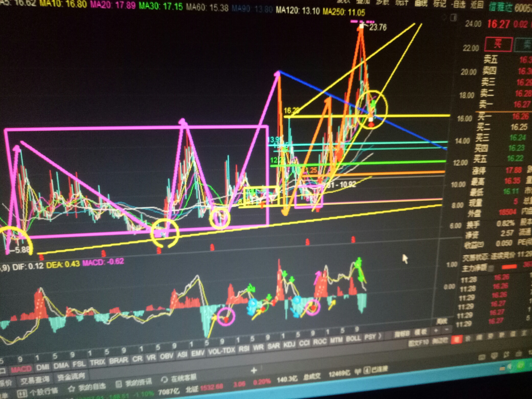The image size is (532, 399).
Task: Open the 模板 template dropdown
Action: (x=420, y=332)
